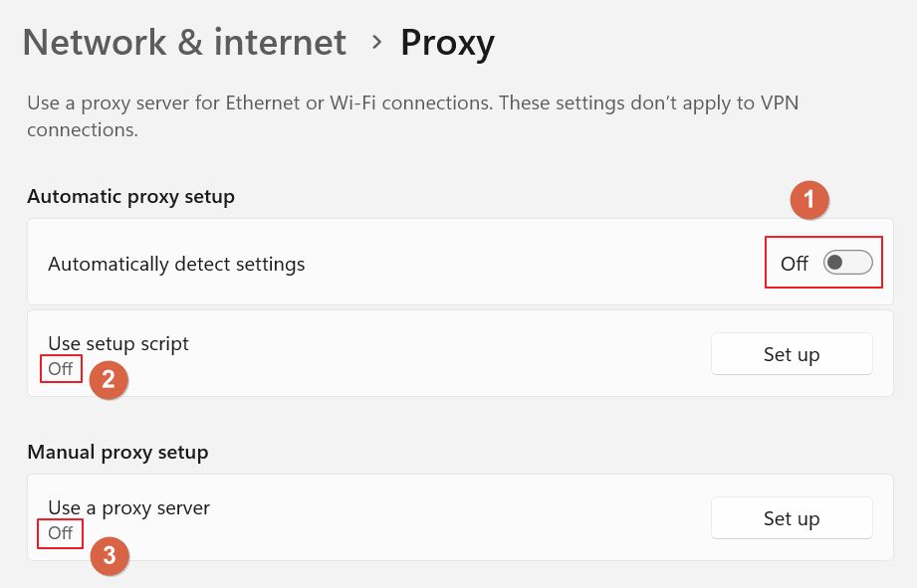Click the proxy description text about VPN
917x588 pixels.
point(413,115)
